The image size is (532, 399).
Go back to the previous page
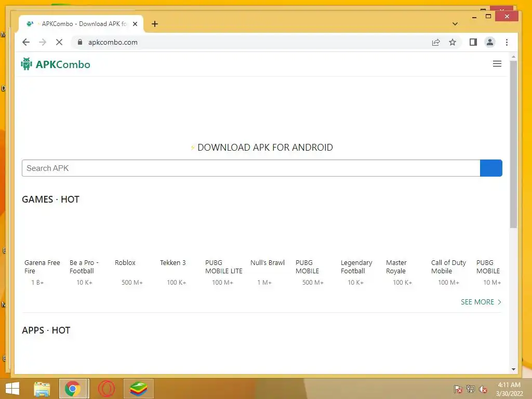coord(26,42)
